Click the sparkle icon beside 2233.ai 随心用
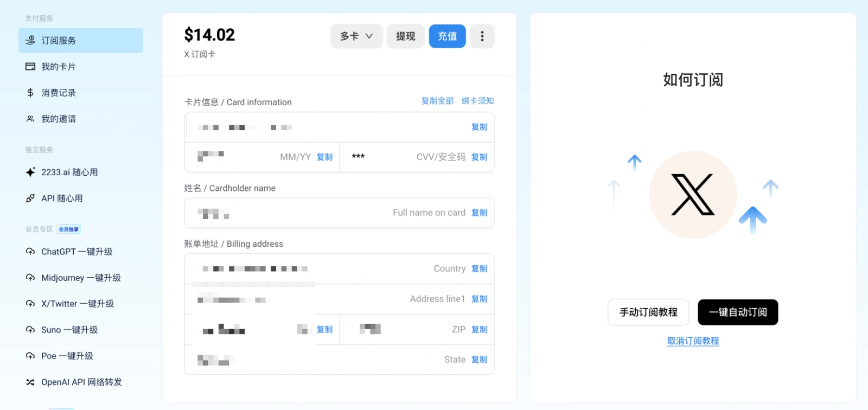The width and height of the screenshot is (868, 410). coord(30,172)
